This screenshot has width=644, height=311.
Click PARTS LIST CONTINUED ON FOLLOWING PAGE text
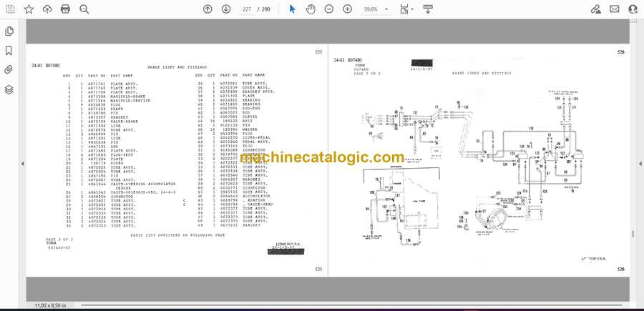tap(177, 235)
